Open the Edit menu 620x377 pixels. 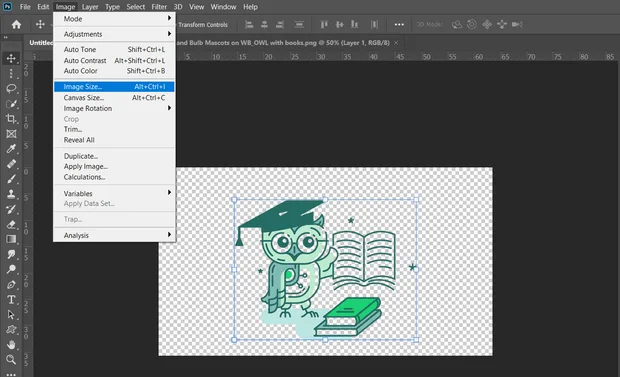(43, 7)
